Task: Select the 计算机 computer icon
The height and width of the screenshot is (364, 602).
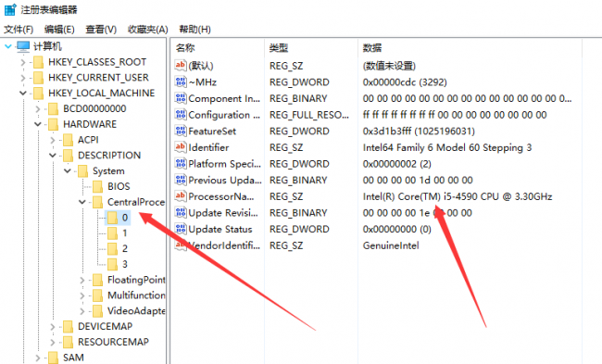Action: [23, 46]
